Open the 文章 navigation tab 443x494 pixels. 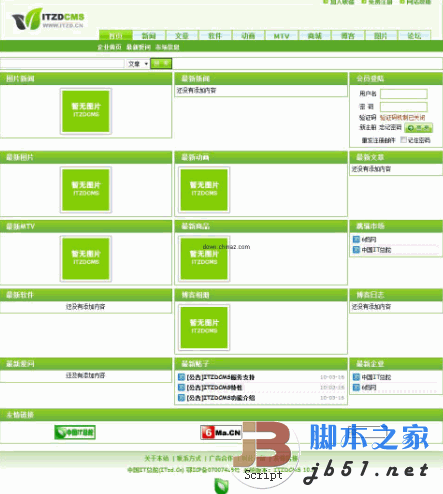(182, 35)
